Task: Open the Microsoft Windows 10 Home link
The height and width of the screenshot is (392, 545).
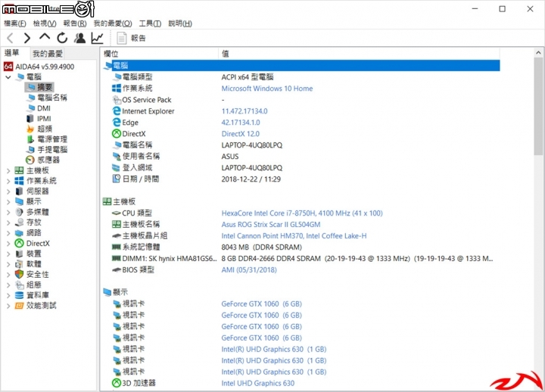Action: [267, 89]
